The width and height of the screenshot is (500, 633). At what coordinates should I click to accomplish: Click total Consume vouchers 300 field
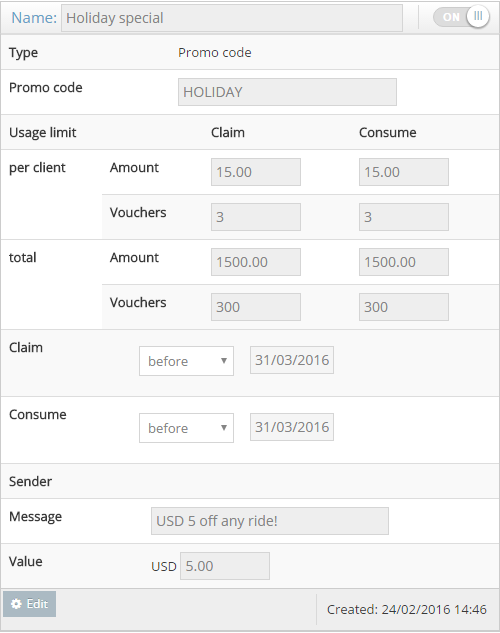pos(404,307)
